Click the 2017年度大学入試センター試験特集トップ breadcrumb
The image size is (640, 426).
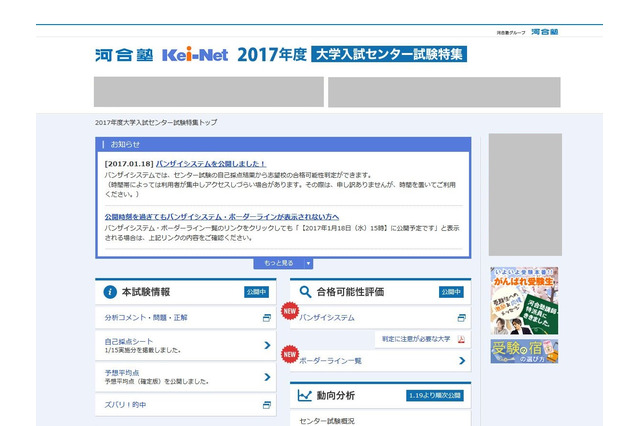pos(156,122)
